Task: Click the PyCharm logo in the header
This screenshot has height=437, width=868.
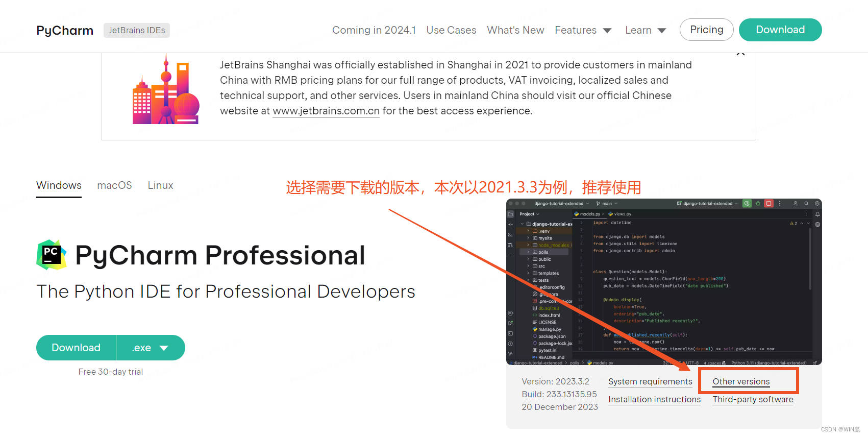Action: coord(65,30)
